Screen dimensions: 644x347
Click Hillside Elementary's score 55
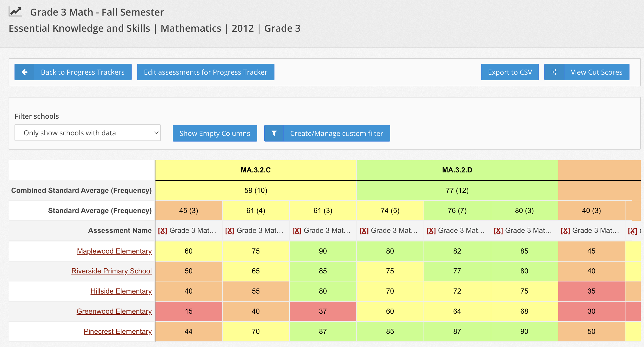[256, 291]
